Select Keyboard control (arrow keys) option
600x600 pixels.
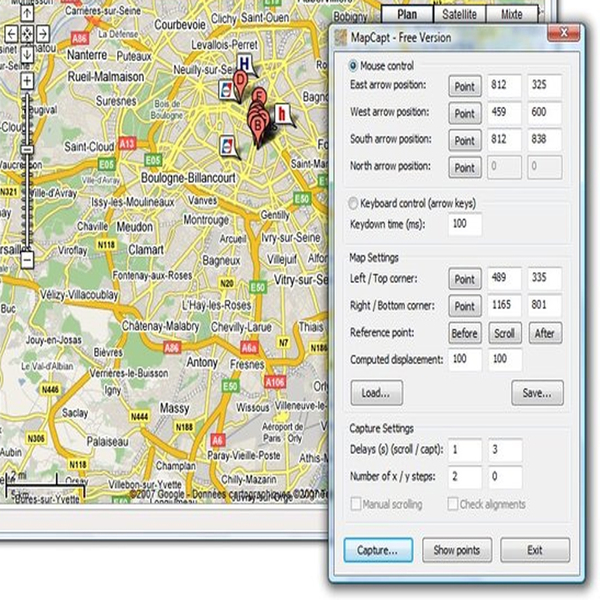pos(352,203)
